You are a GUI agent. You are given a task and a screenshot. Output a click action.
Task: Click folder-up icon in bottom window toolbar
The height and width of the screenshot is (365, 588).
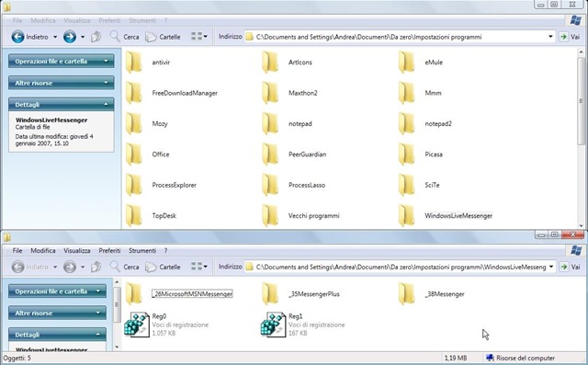(96, 267)
